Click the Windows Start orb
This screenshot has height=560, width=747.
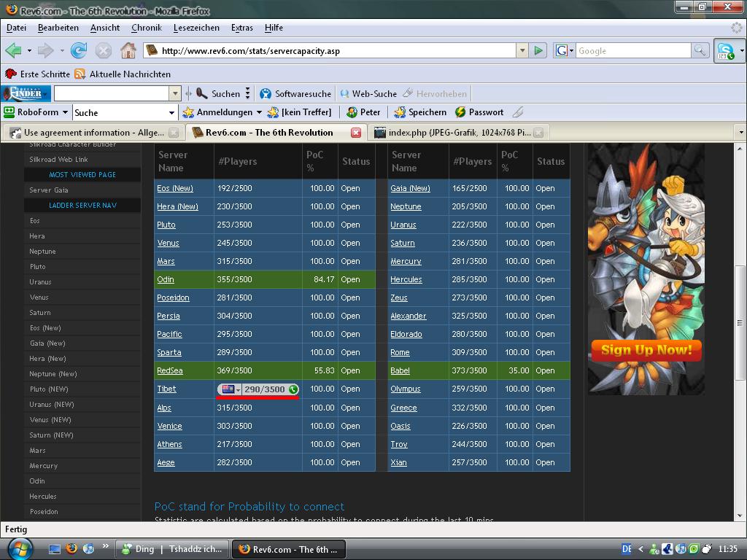pos(20,548)
